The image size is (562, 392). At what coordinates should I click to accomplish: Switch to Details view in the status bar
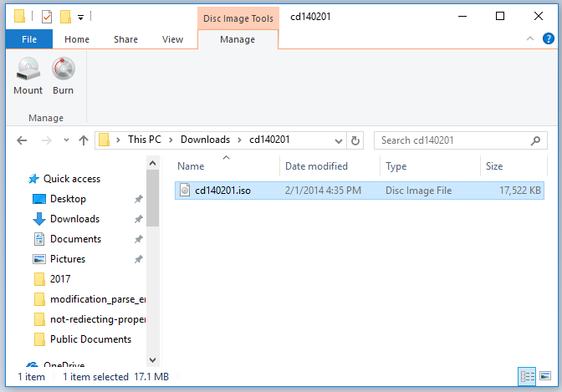(x=527, y=376)
